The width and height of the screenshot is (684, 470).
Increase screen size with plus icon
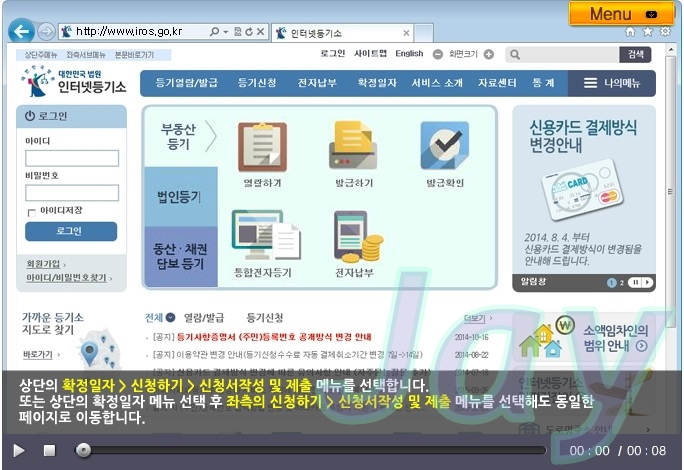tap(489, 54)
